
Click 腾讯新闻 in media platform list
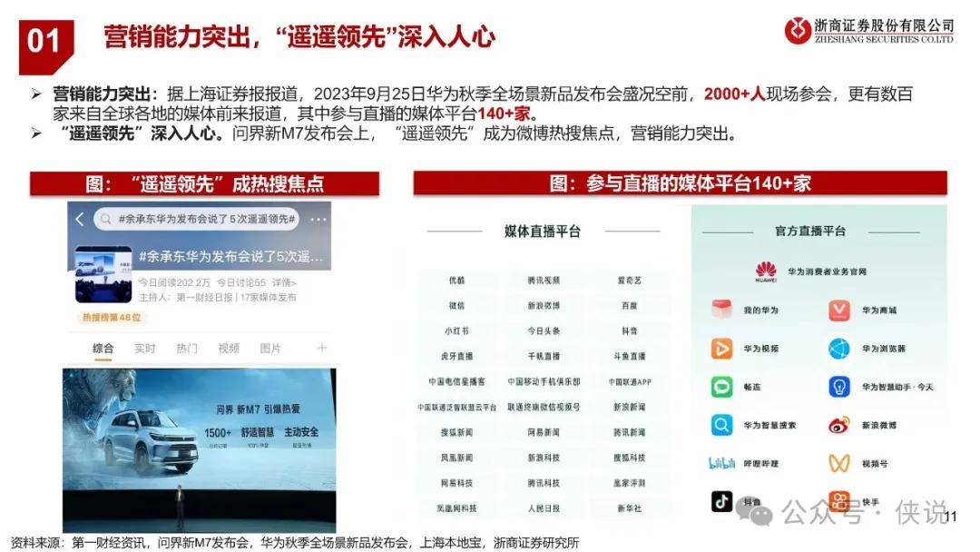point(630,432)
